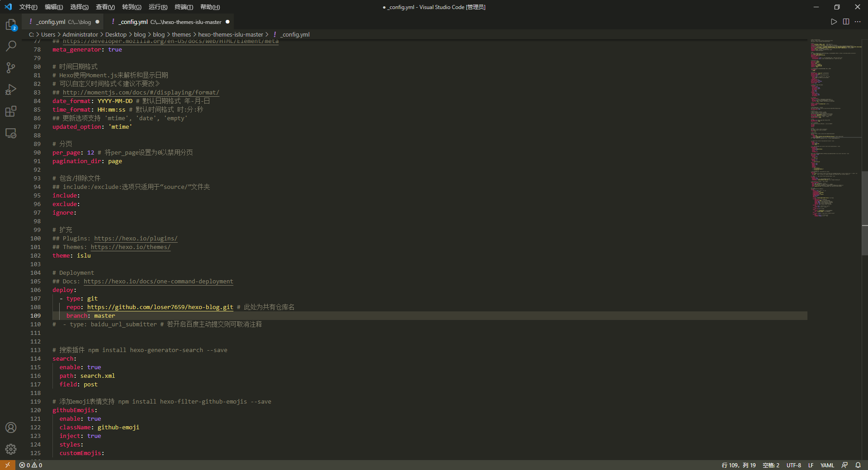
Task: Open the 选择(S) menu
Action: [x=80, y=7]
